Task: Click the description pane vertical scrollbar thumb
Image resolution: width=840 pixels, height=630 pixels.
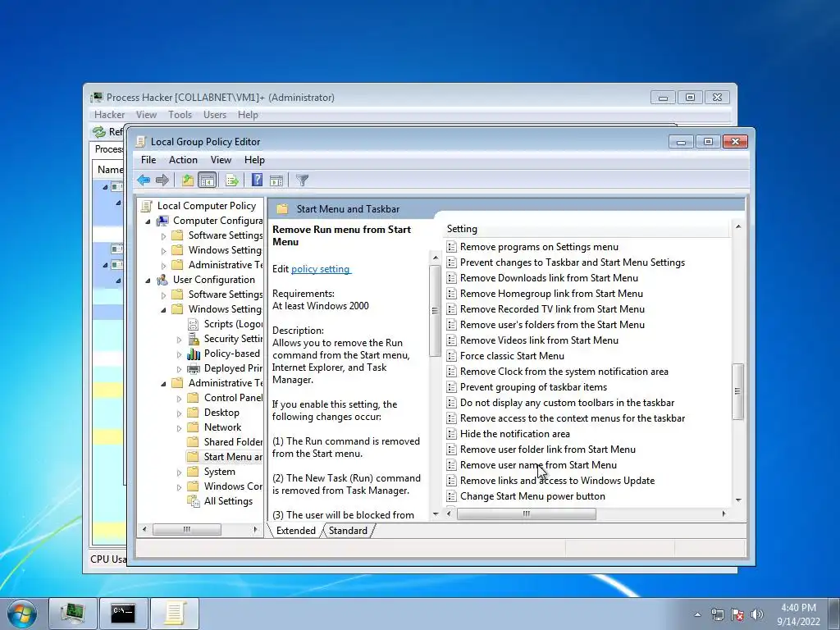Action: click(435, 311)
